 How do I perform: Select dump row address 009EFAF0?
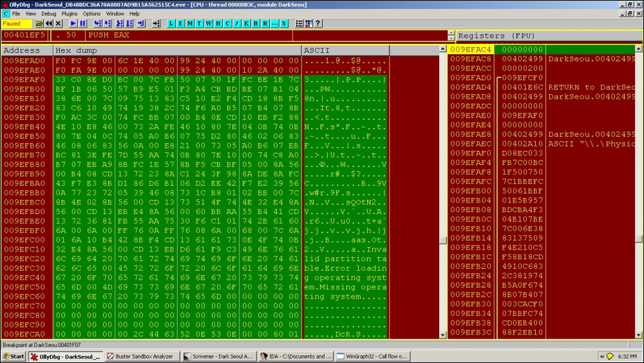(x=24, y=79)
